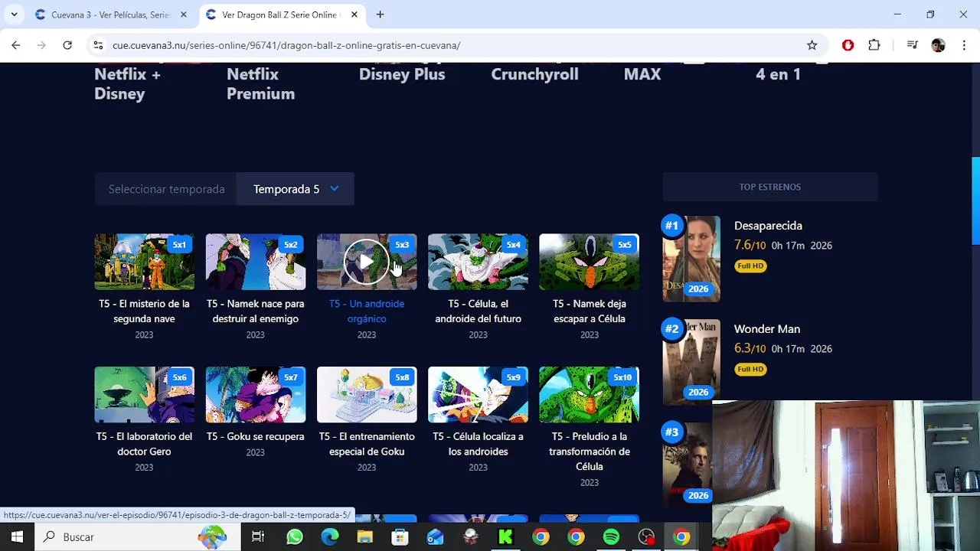Open the tab search chevron in Chrome
Viewport: 980px width, 551px height.
pyautogui.click(x=14, y=15)
